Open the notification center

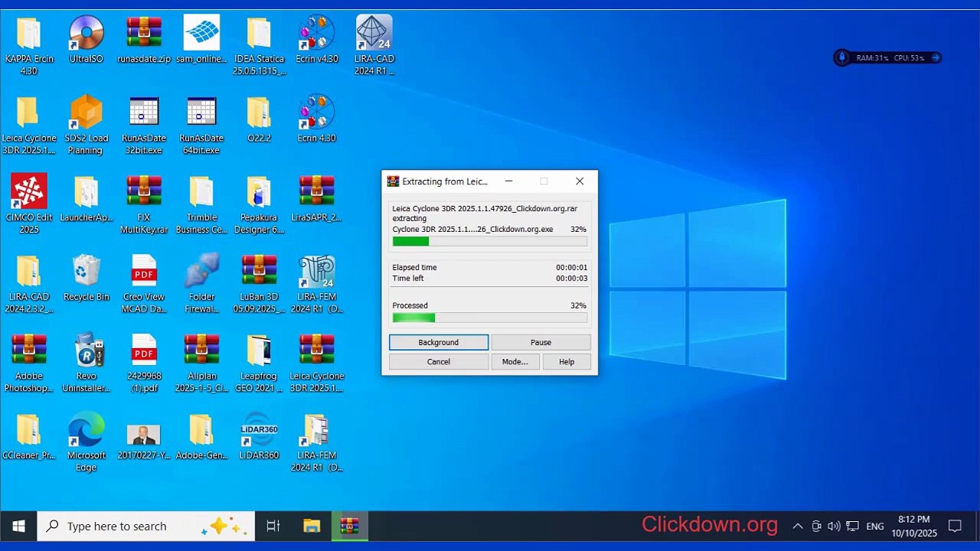pyautogui.click(x=955, y=526)
